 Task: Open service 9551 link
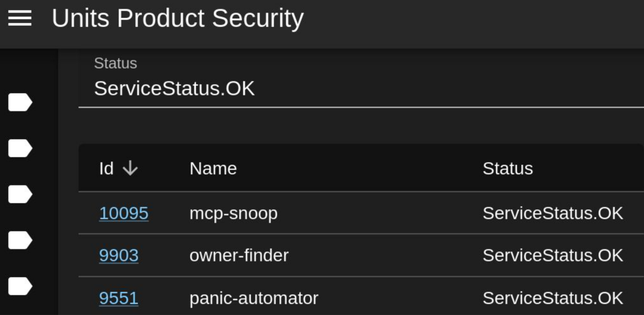coord(118,298)
